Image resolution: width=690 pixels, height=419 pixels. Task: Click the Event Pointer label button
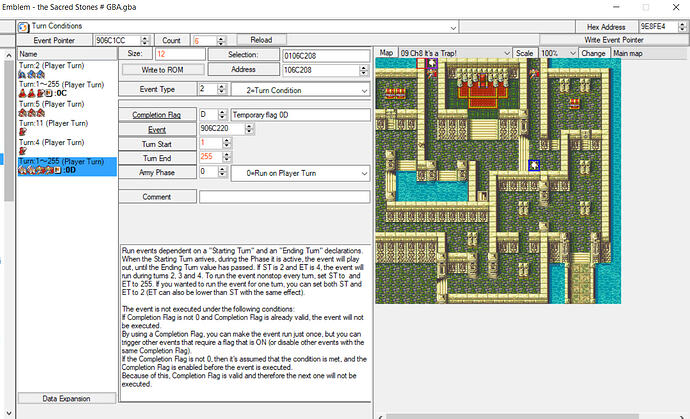point(54,40)
